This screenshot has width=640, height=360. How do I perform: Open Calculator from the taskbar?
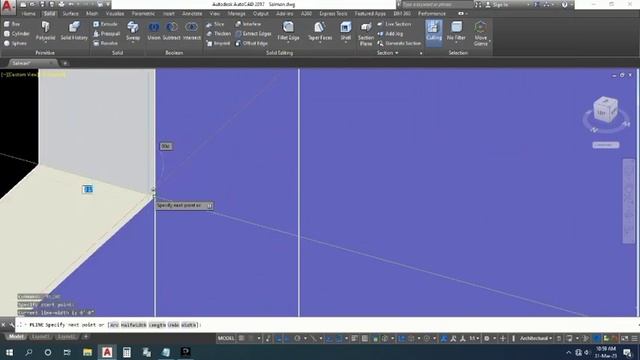tap(127, 352)
